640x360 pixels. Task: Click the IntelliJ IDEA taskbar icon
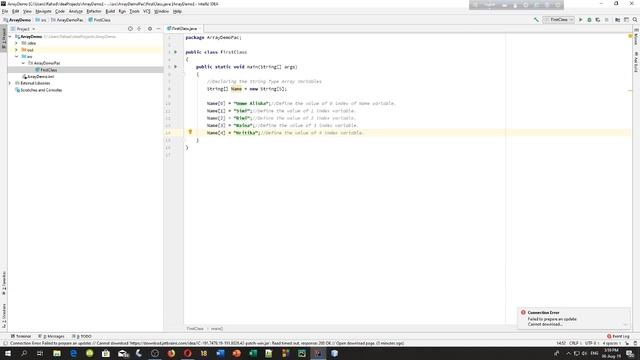pyautogui.click(x=318, y=353)
